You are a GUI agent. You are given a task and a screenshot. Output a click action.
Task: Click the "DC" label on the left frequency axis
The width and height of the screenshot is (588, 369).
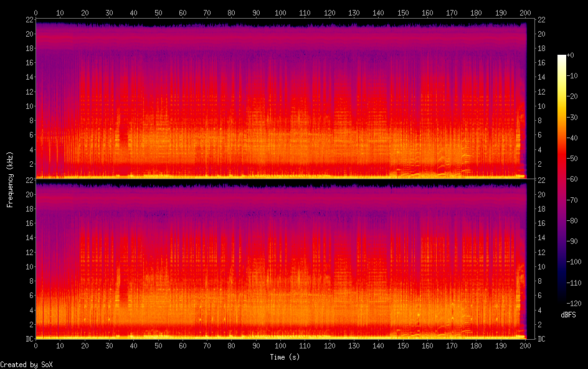[29, 339]
